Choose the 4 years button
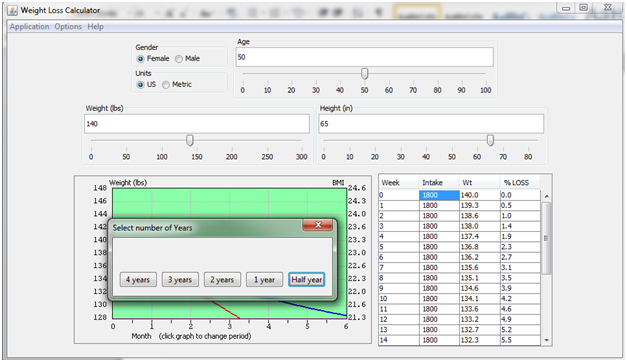Viewport: 627px width, 362px height. coord(138,280)
